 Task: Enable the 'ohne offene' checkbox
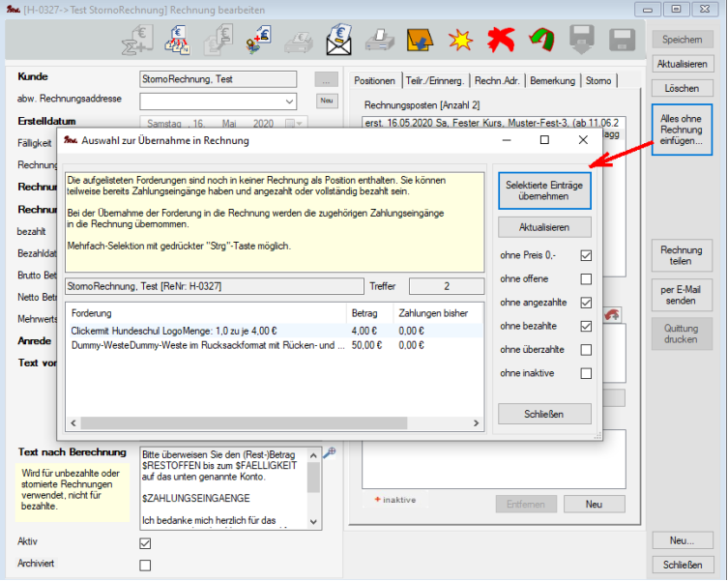coord(586,279)
